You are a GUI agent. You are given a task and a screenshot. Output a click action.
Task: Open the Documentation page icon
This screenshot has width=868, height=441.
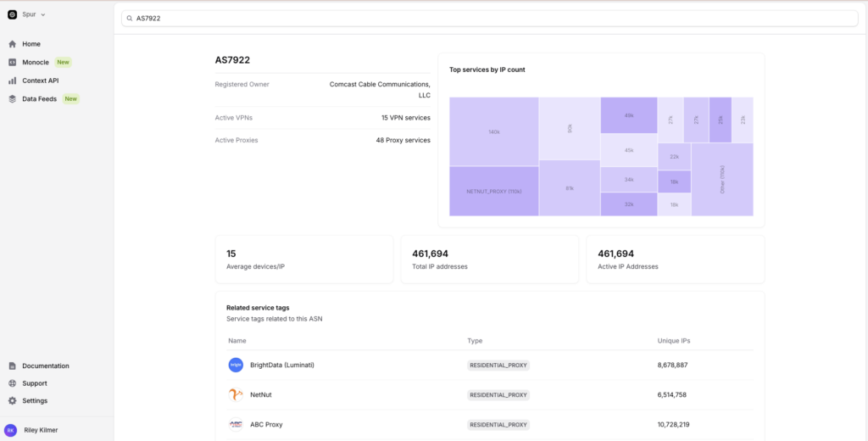[13, 366]
